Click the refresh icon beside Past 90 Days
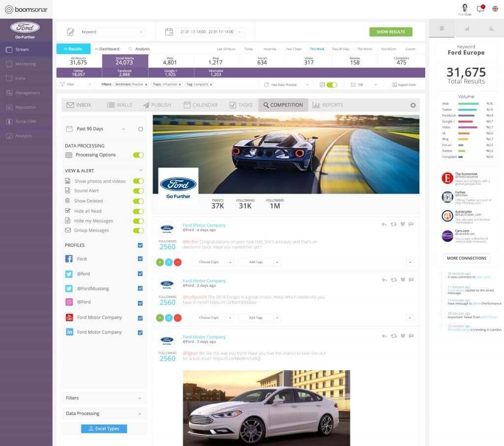This screenshot has width=504, height=446. click(140, 129)
